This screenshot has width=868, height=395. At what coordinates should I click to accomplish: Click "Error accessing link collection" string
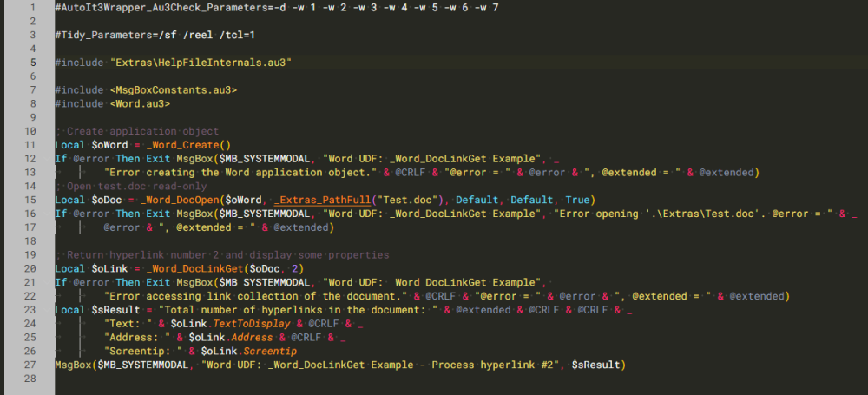point(255,296)
